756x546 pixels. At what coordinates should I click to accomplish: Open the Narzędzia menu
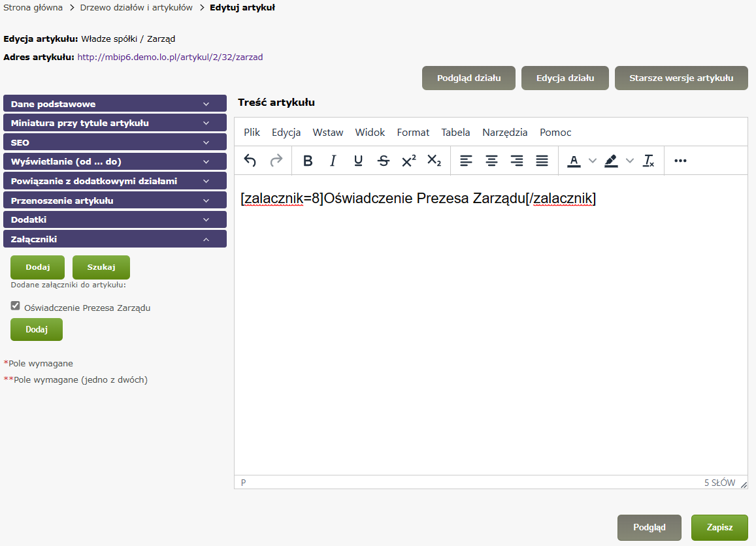click(x=504, y=132)
